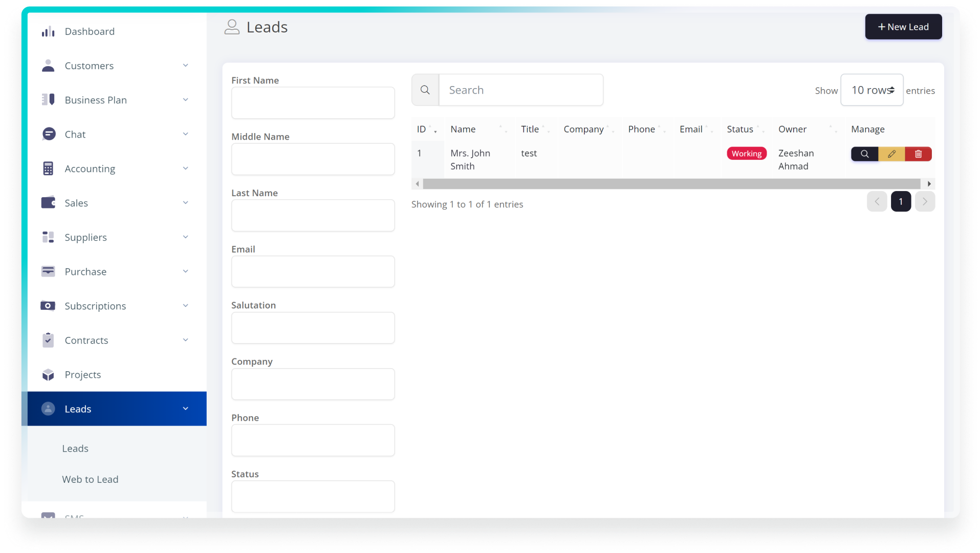Screen dimensions: 980x553
Task: Delete lead with red trash icon
Action: pos(918,154)
